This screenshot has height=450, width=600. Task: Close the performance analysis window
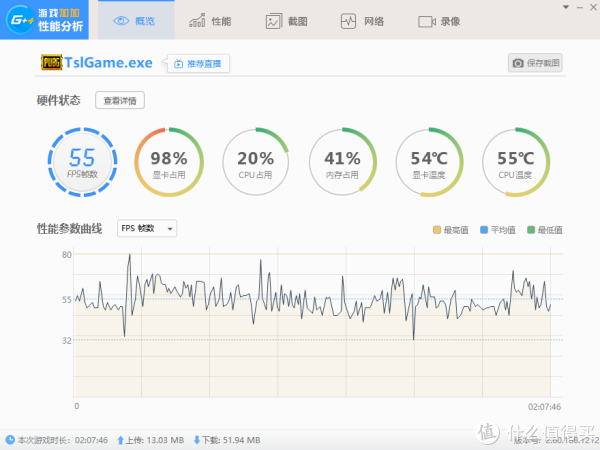593,7
